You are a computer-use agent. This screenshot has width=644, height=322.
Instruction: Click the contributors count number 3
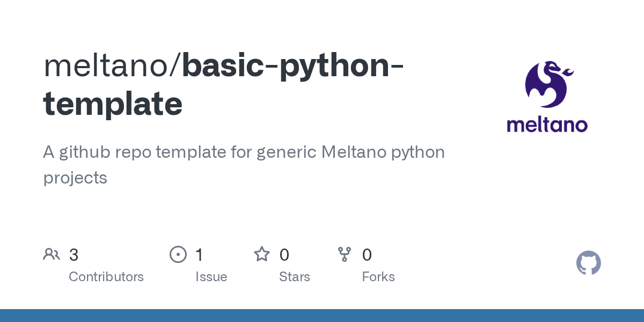74,255
